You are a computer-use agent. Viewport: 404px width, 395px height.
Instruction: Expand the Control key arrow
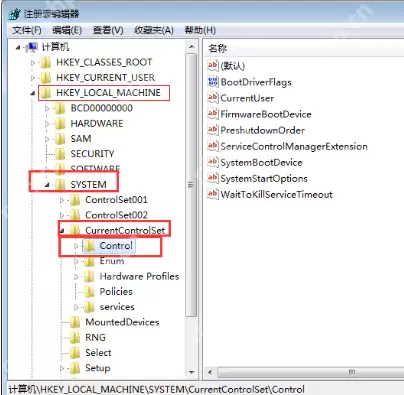pos(76,246)
